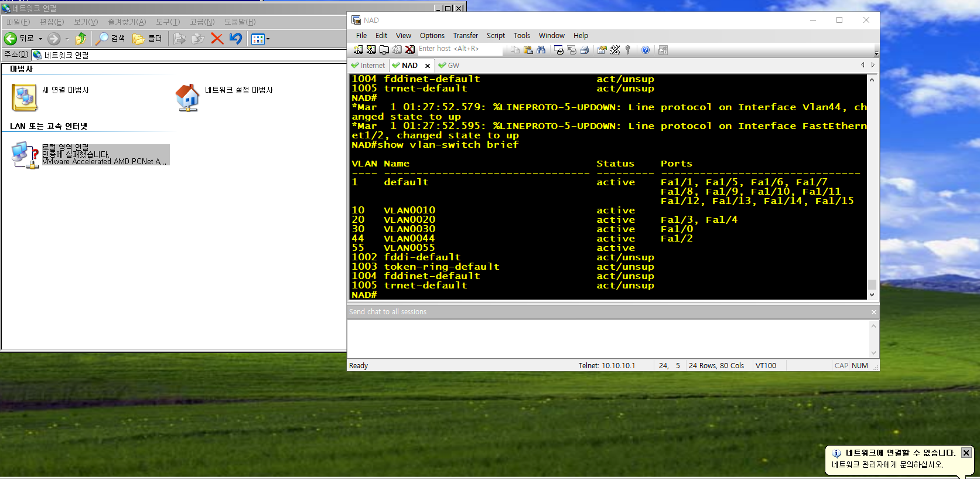Image resolution: width=980 pixels, height=479 pixels.
Task: Open the View menu in NAD window
Action: tap(404, 36)
